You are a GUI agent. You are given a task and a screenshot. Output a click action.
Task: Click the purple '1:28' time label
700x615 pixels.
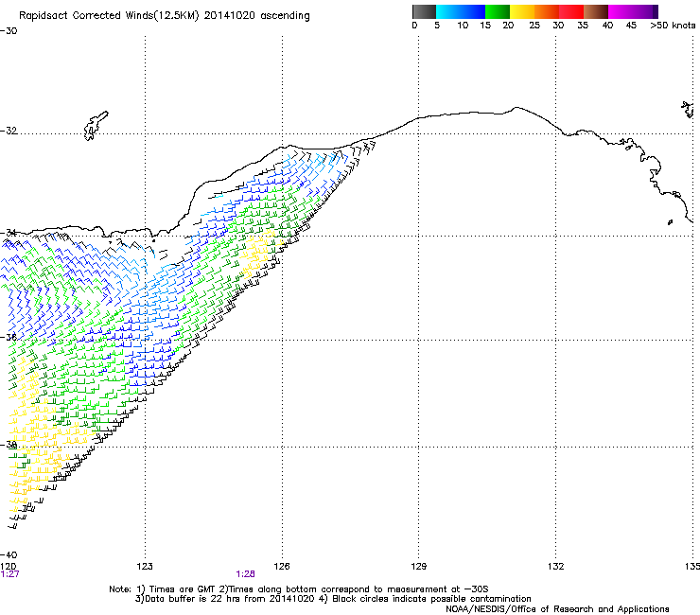tap(246, 574)
